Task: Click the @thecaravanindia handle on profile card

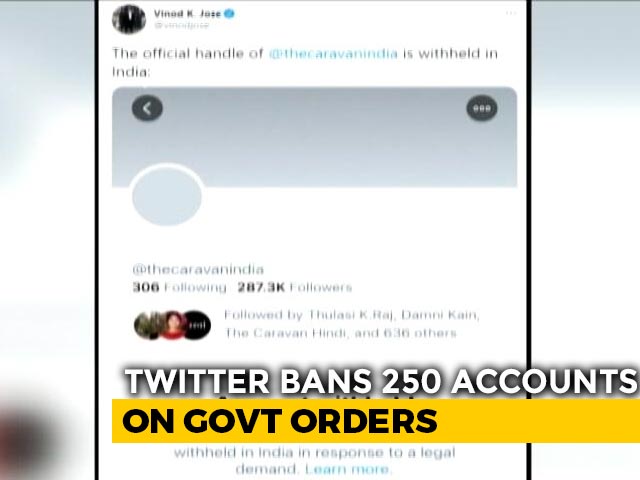Action: click(x=198, y=269)
